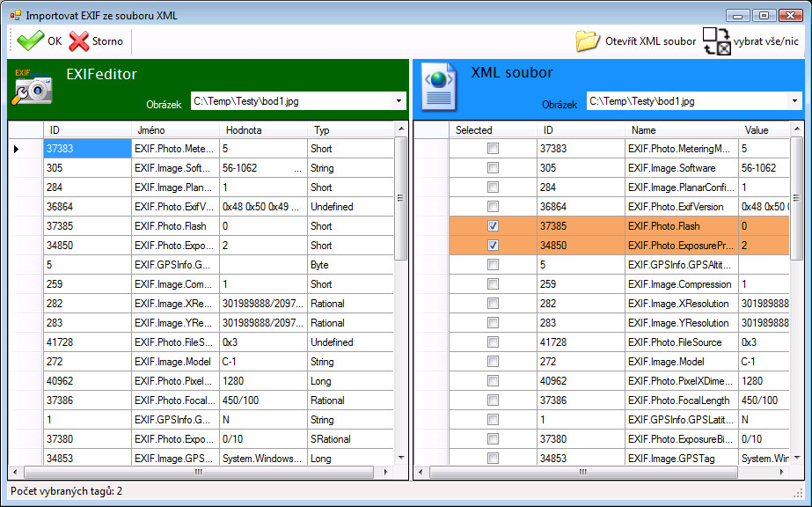Click the OK button label
This screenshot has height=507, width=812.
[55, 41]
